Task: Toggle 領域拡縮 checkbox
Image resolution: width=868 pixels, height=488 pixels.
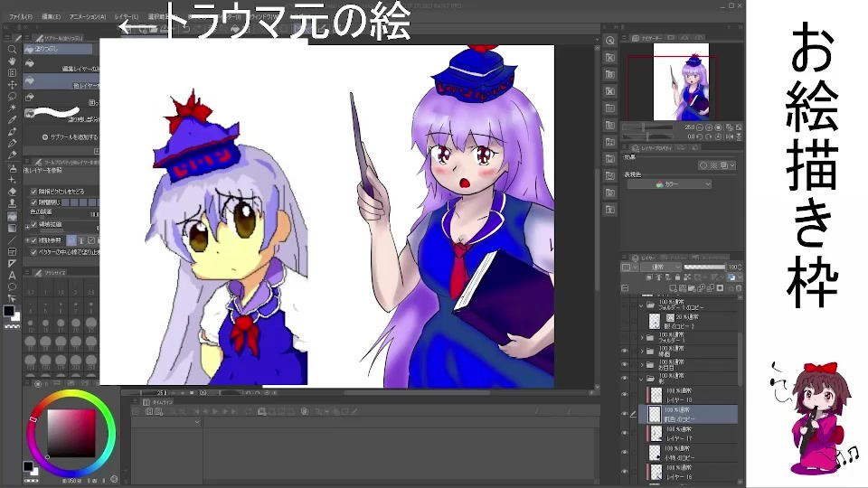Action: (33, 224)
